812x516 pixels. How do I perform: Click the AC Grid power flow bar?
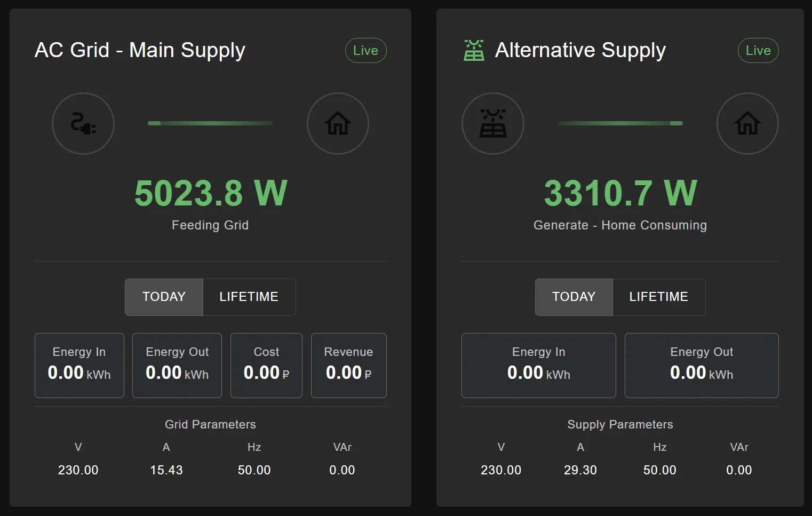pyautogui.click(x=210, y=123)
